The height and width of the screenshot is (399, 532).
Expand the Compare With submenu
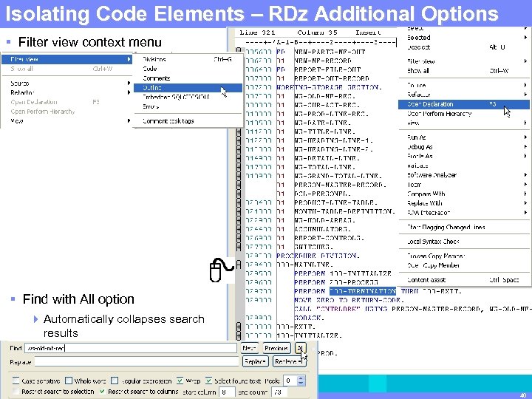point(464,194)
